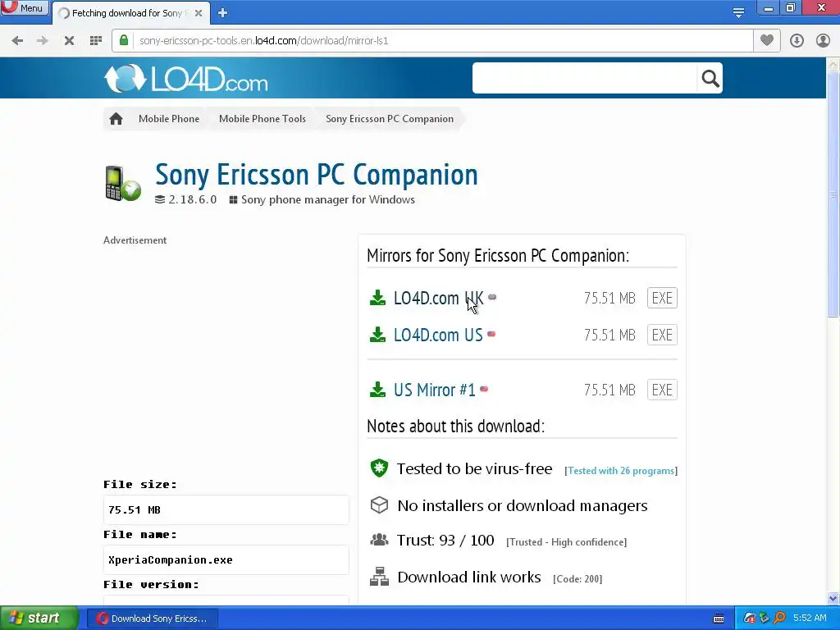Click Trusted - High confidence text
The height and width of the screenshot is (630, 840).
[x=566, y=542]
